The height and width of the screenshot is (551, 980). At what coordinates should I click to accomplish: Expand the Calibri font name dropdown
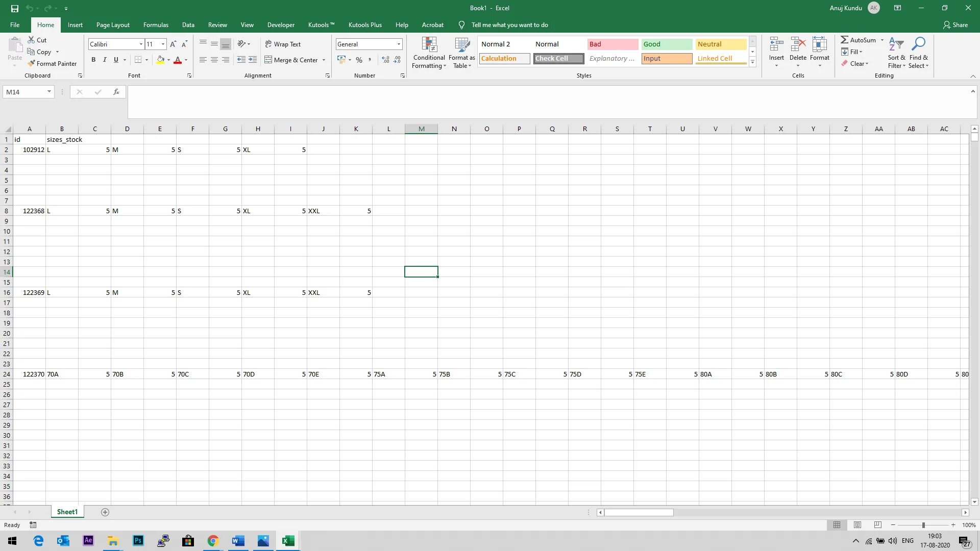pyautogui.click(x=141, y=44)
